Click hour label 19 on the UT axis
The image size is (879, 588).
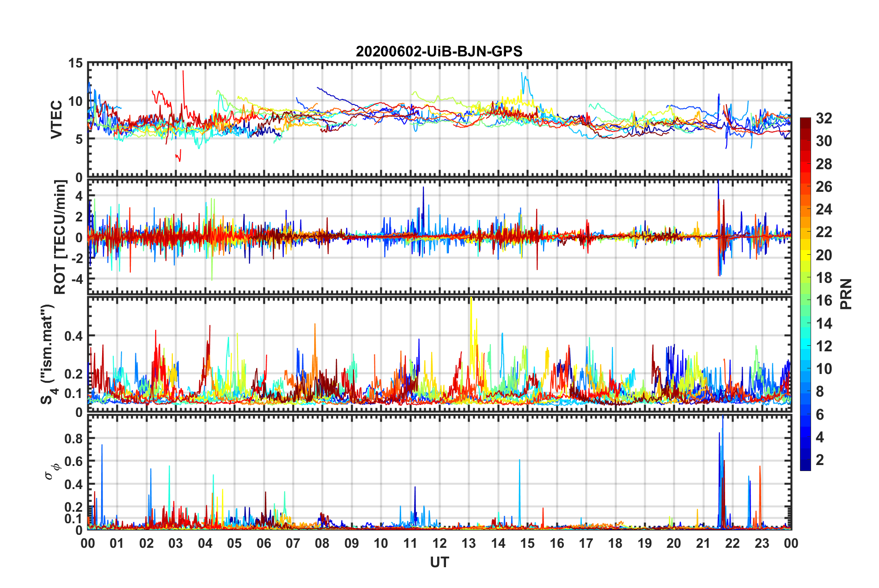click(645, 544)
